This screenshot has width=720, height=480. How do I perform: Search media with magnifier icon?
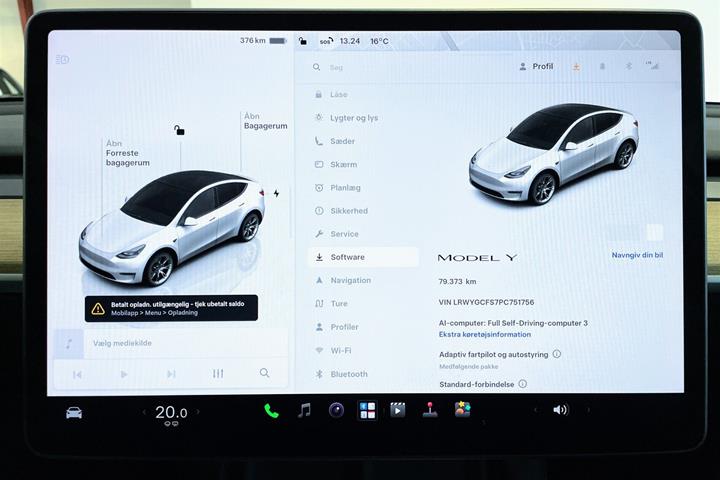(264, 373)
